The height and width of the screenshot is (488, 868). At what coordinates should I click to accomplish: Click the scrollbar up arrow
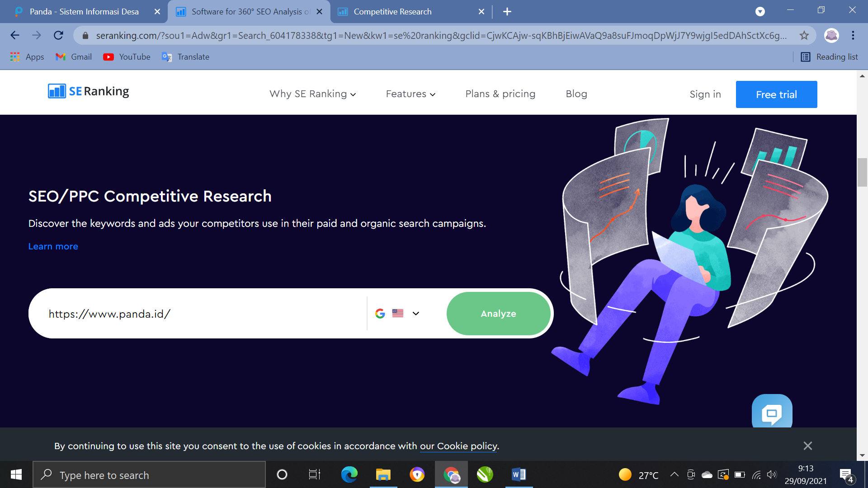(x=863, y=76)
